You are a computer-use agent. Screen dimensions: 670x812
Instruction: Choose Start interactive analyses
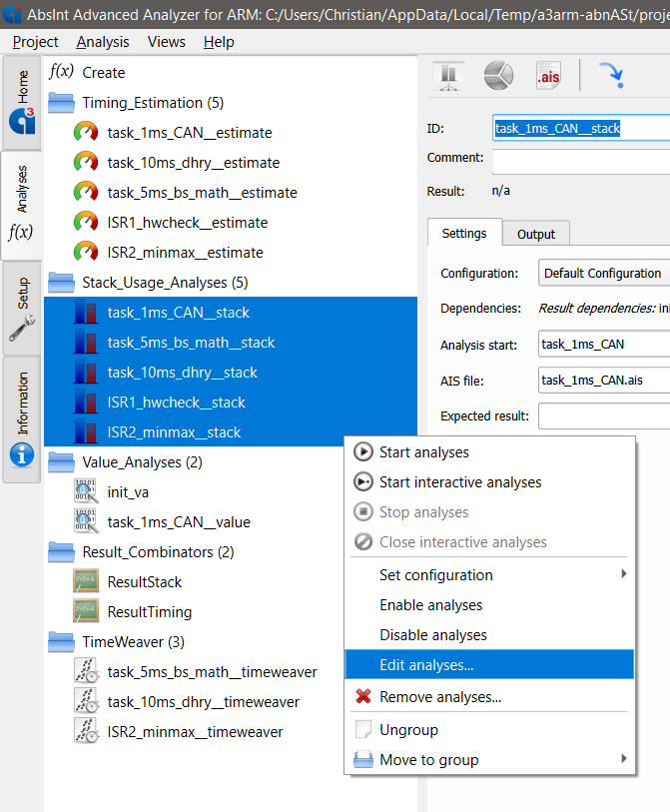point(489,482)
